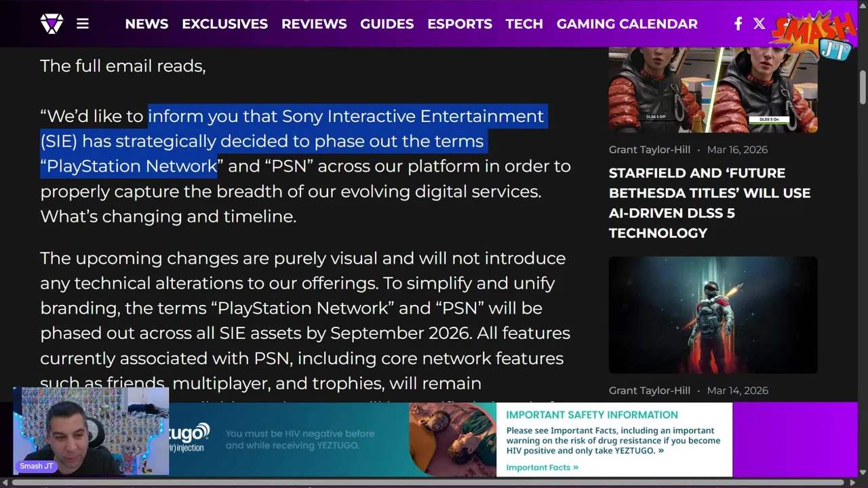Open the EXCLUSIVES section
Viewport: 868px width, 488px height.
coord(224,24)
